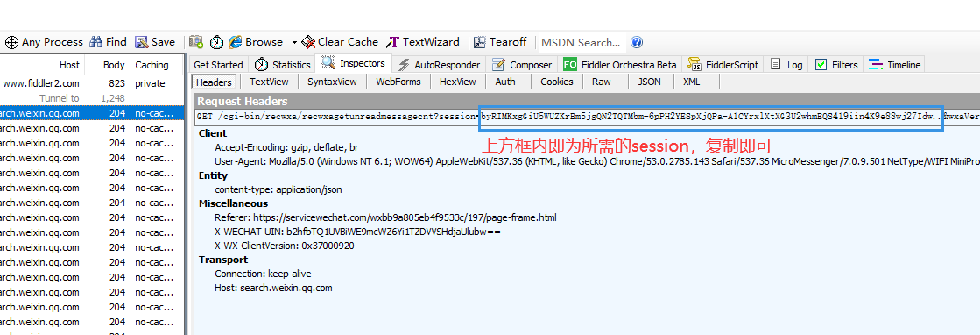Click the Request Headers title bar
This screenshot has height=335, width=980.
(587, 102)
